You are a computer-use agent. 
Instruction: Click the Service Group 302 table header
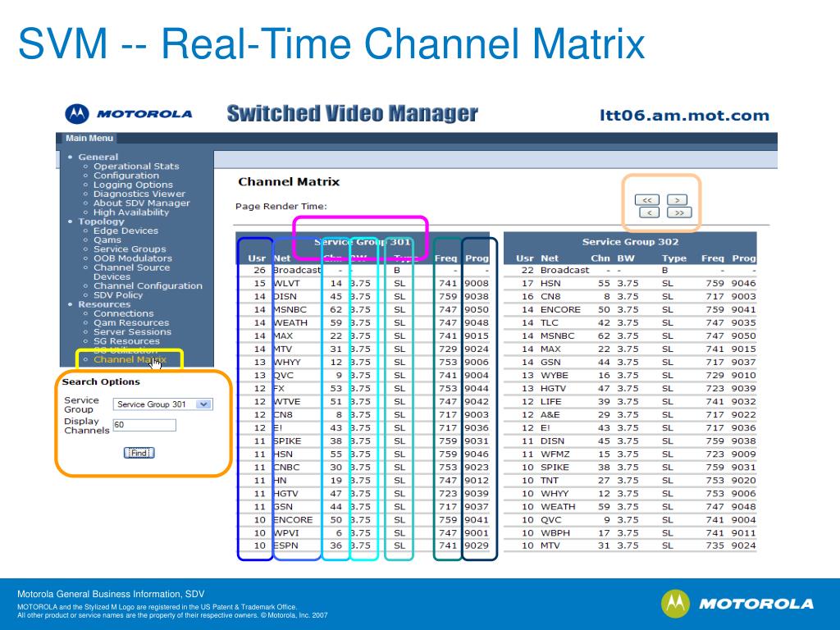[631, 242]
